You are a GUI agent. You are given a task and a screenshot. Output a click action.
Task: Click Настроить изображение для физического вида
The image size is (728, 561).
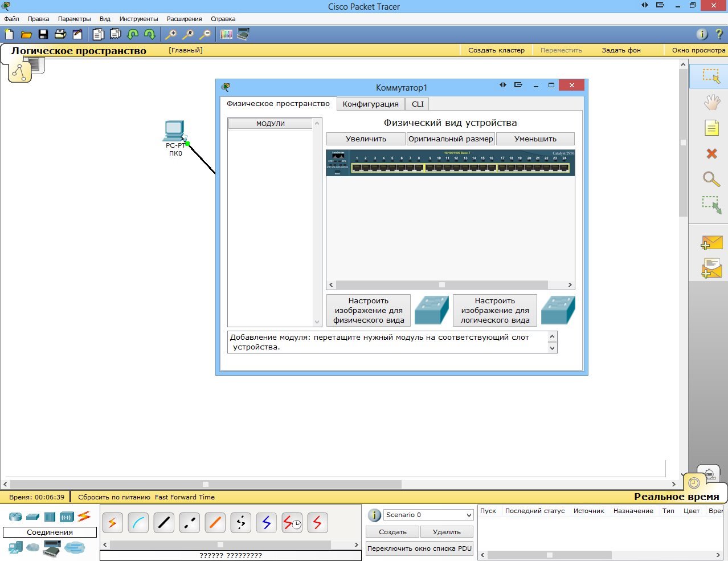pos(369,310)
